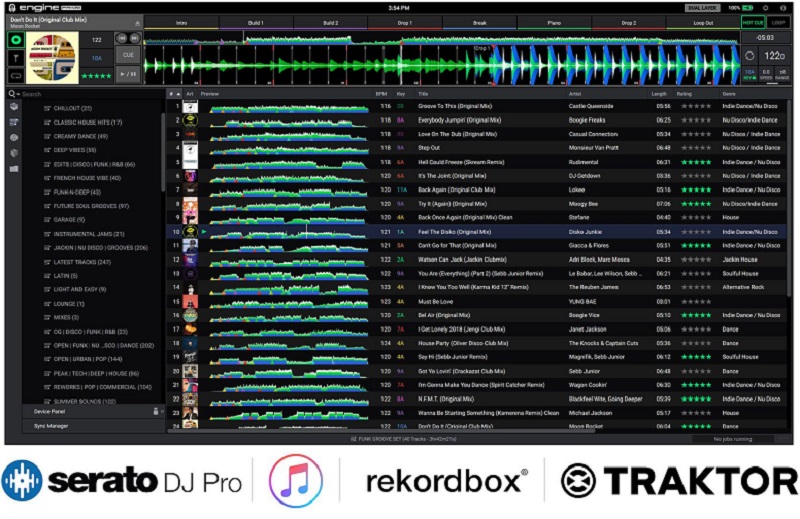Jump to the Piano hot cue
Image resolution: width=800 pixels, height=519 pixels.
(554, 23)
